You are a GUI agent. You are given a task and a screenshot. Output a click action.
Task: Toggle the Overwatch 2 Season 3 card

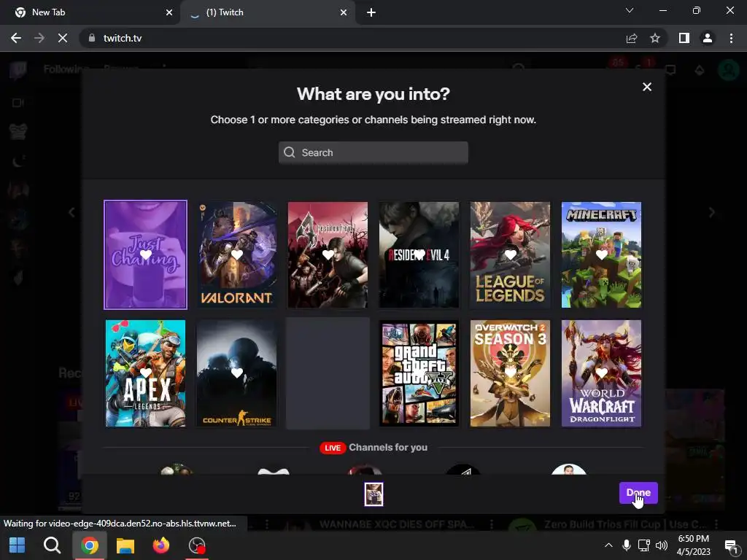coord(510,373)
